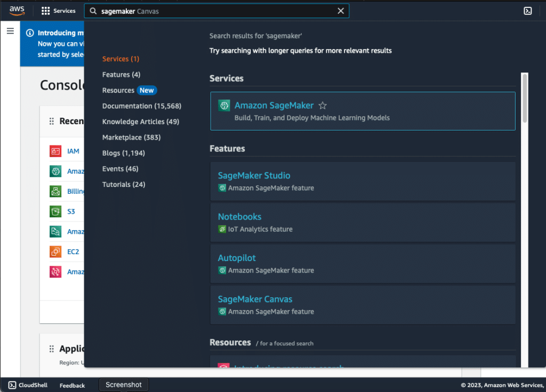Screen dimensions: 546x392
Task: Clear the sagemaker search text
Action: click(341, 11)
